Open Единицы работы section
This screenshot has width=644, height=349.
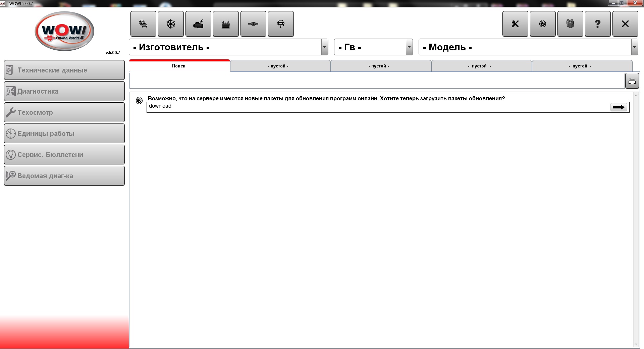click(x=64, y=134)
